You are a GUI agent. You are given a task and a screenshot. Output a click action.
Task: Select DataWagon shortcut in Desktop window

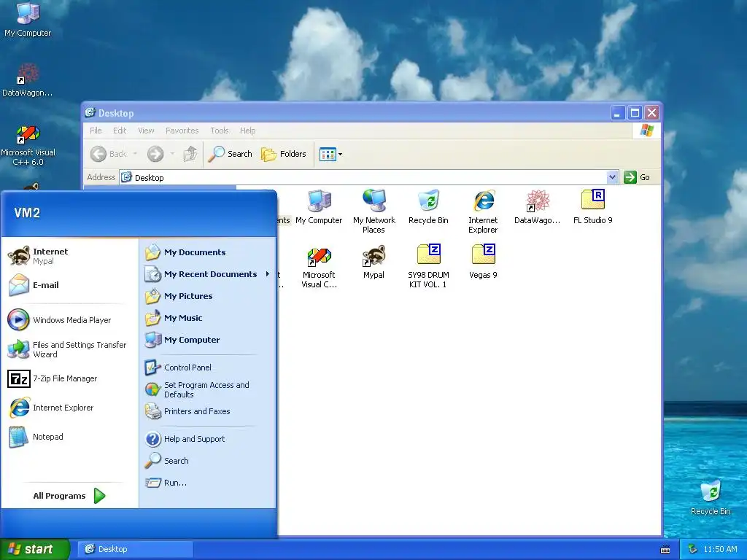pyautogui.click(x=538, y=206)
